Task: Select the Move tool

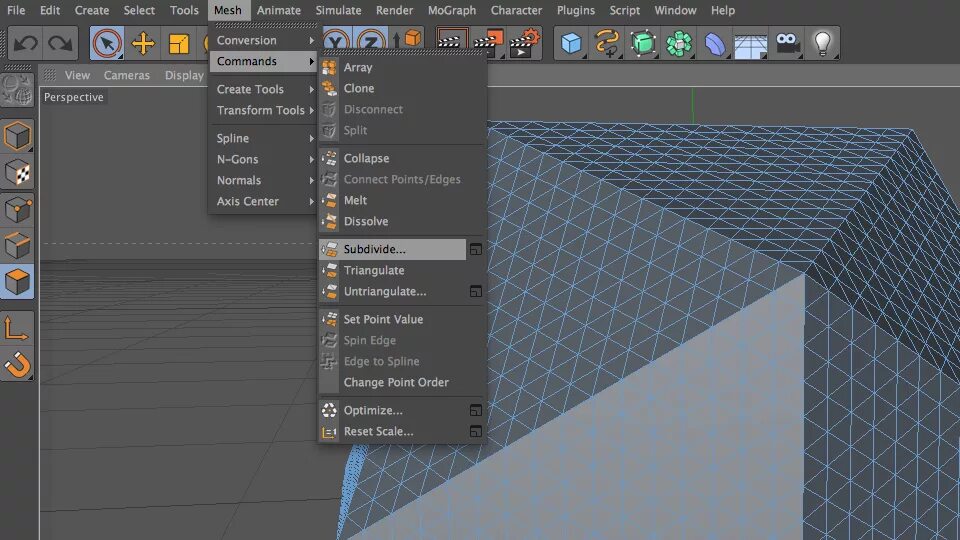Action: pos(143,43)
